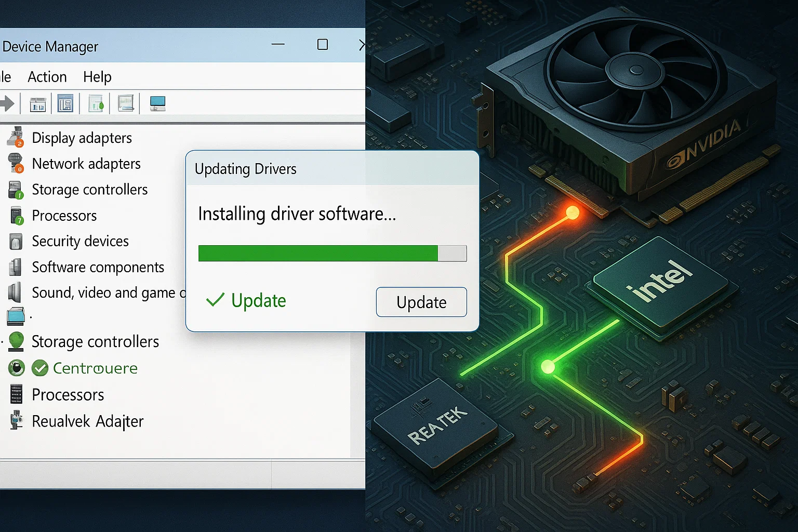Expand the second Storage controllers entry
The height and width of the screenshot is (532, 798).
click(x=95, y=341)
